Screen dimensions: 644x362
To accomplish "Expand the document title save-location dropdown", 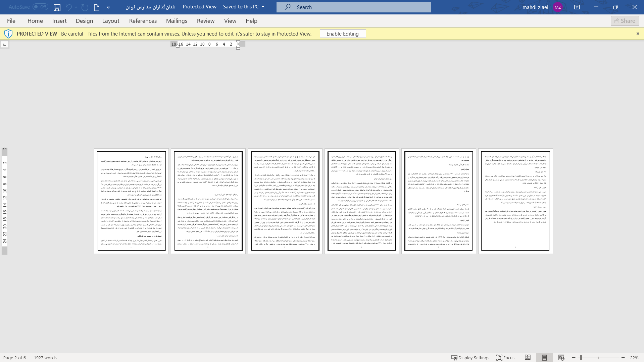I will click(263, 7).
